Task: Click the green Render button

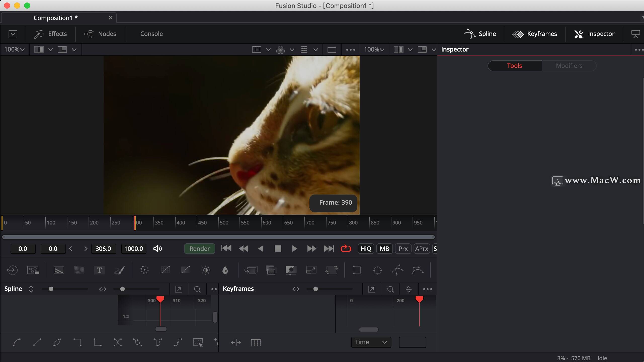Action: click(x=199, y=249)
